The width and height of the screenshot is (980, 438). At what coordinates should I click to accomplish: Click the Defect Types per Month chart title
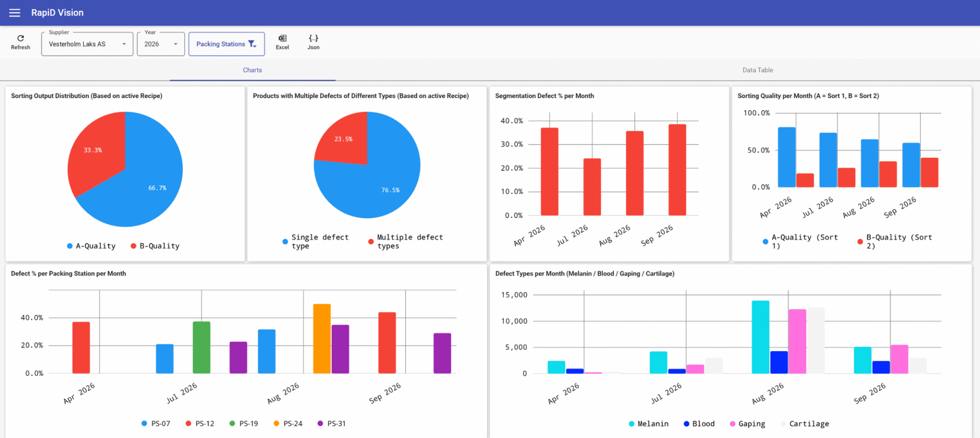tap(585, 274)
